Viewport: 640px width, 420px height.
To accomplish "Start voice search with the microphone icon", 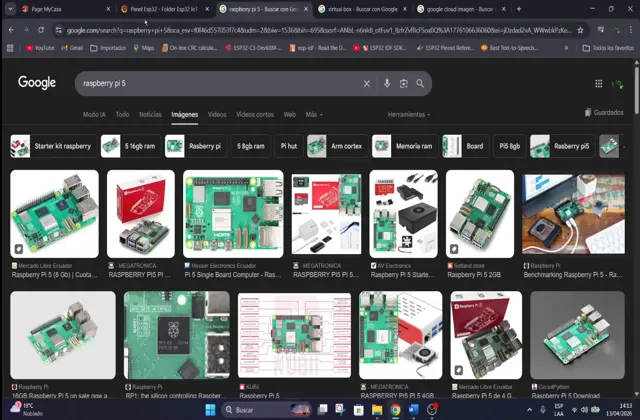I will (x=387, y=84).
